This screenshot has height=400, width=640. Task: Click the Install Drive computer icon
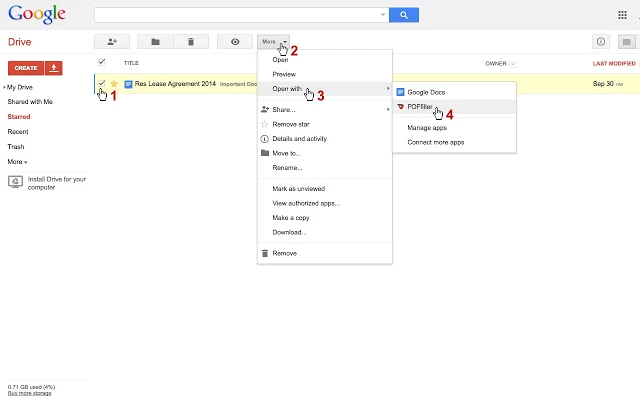click(x=16, y=182)
